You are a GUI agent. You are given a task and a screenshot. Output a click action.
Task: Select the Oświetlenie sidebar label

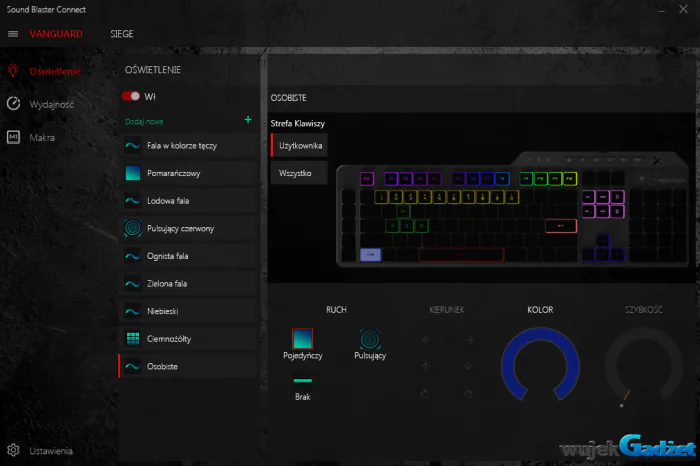(x=55, y=71)
